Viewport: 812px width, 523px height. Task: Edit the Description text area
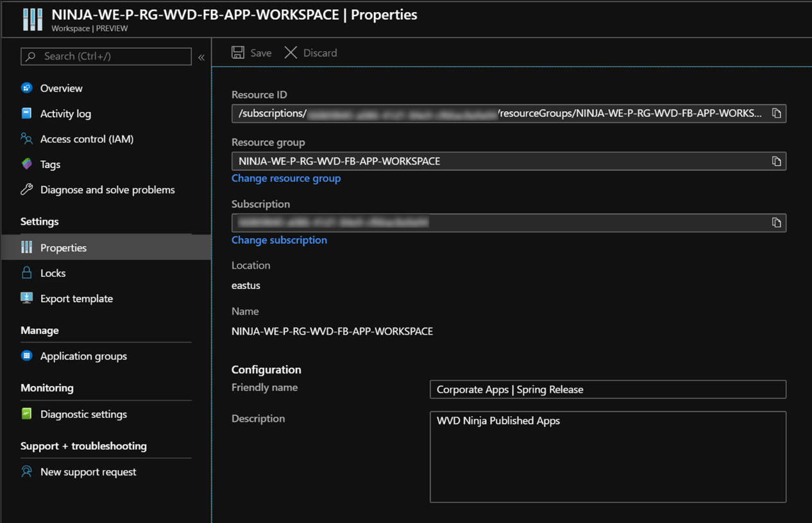tap(608, 457)
